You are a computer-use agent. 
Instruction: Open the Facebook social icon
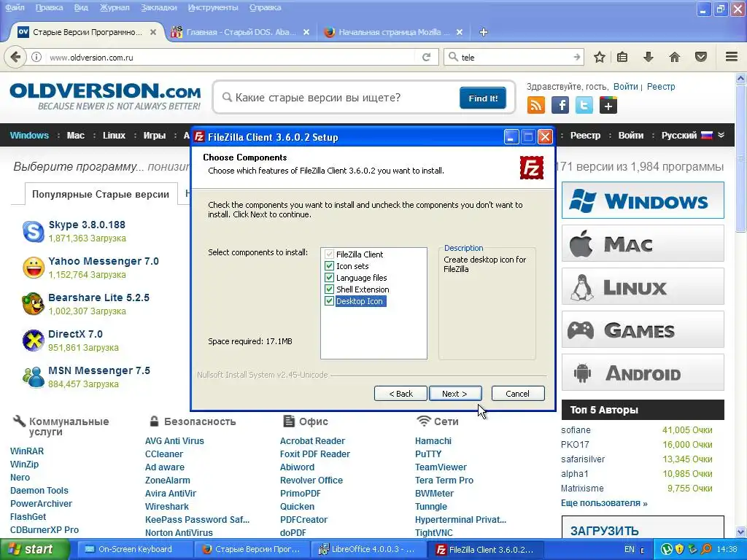pos(560,105)
